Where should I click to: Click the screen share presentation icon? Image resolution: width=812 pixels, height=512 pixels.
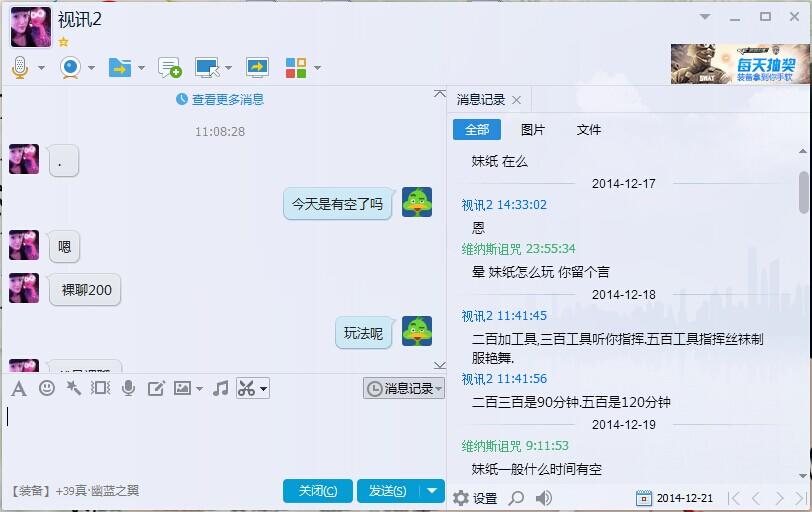[257, 67]
